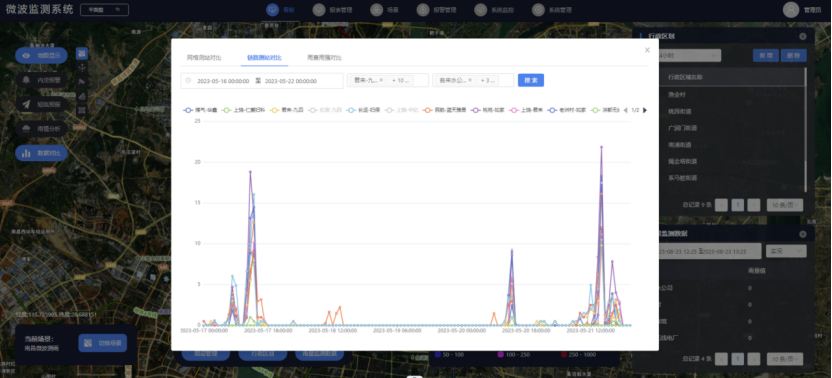Select 雨情分析 in the left sidebar
This screenshot has width=832, height=378.
coord(41,129)
